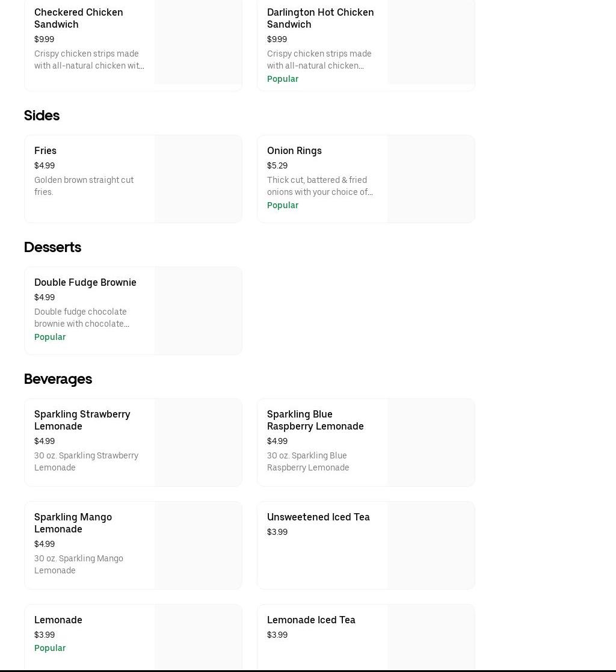Click the Sparkling Mango Lemonade title
616x672 pixels.
tap(73, 523)
